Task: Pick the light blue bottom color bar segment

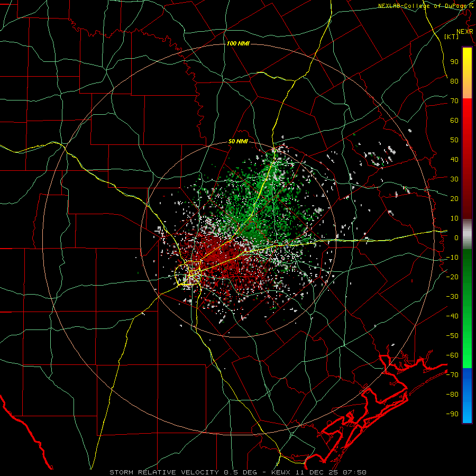Action: point(467,414)
